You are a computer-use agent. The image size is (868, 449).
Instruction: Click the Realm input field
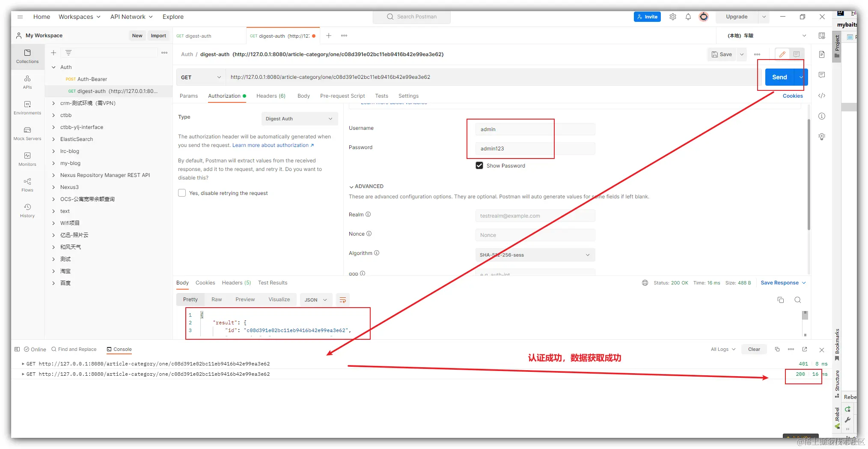[535, 216]
